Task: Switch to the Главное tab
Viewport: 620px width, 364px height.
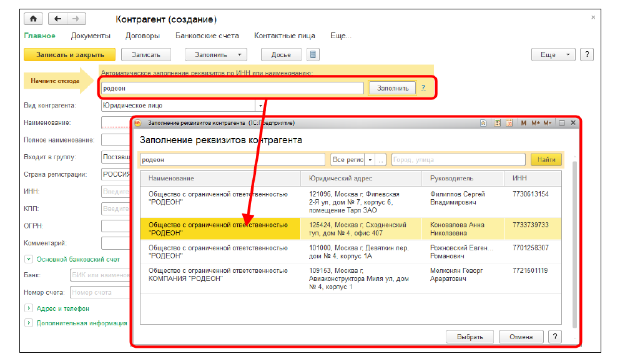Action: pyautogui.click(x=39, y=36)
